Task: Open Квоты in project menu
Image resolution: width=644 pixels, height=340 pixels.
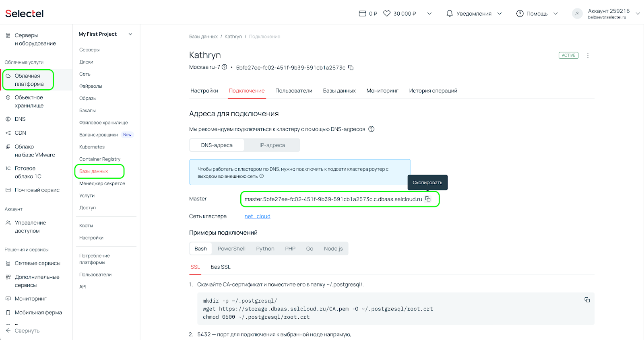Action: (86, 226)
